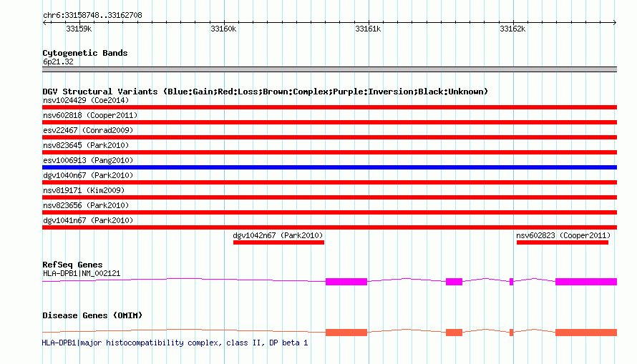
Task: Click the nsv823645 (Park2010) red bar
Action: pos(329,152)
